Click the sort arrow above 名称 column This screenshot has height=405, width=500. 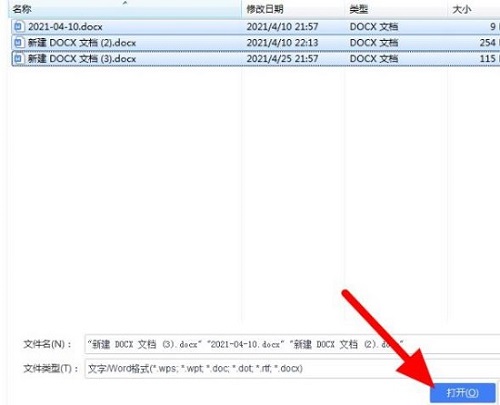(x=125, y=3)
